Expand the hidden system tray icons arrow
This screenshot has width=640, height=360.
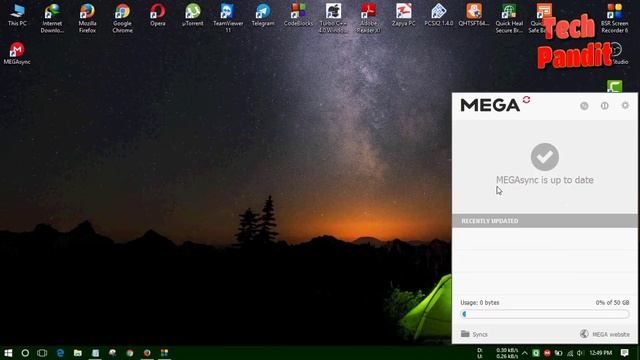click(x=524, y=353)
